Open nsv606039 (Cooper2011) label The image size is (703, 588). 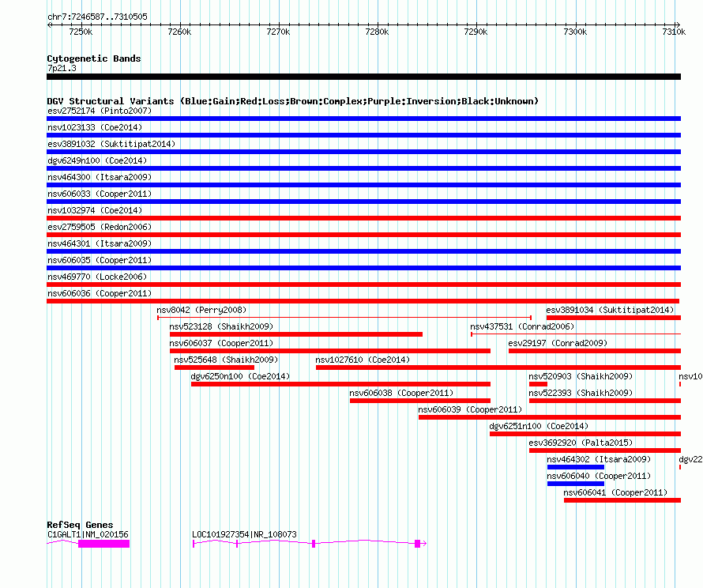click(x=470, y=409)
